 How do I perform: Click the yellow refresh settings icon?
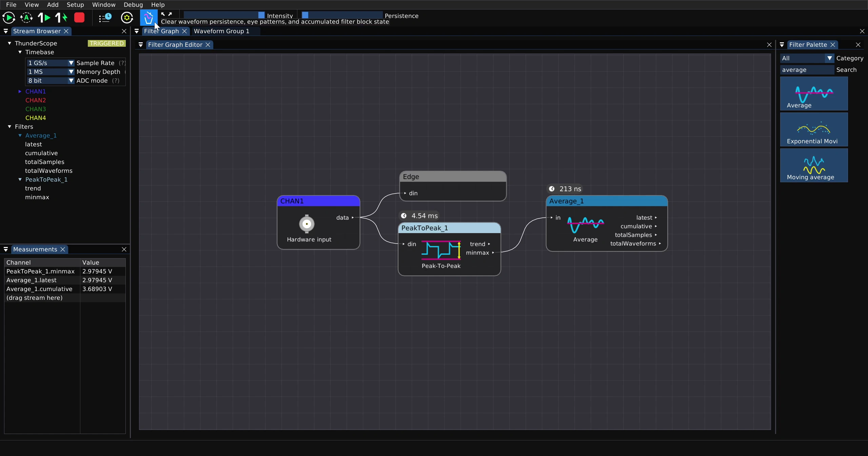[x=127, y=18]
